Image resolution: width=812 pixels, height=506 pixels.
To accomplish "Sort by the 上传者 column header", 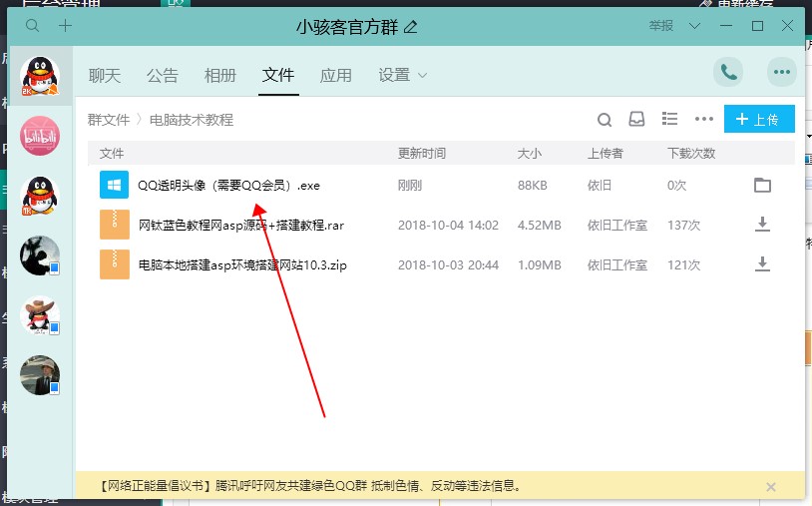I will (x=605, y=154).
